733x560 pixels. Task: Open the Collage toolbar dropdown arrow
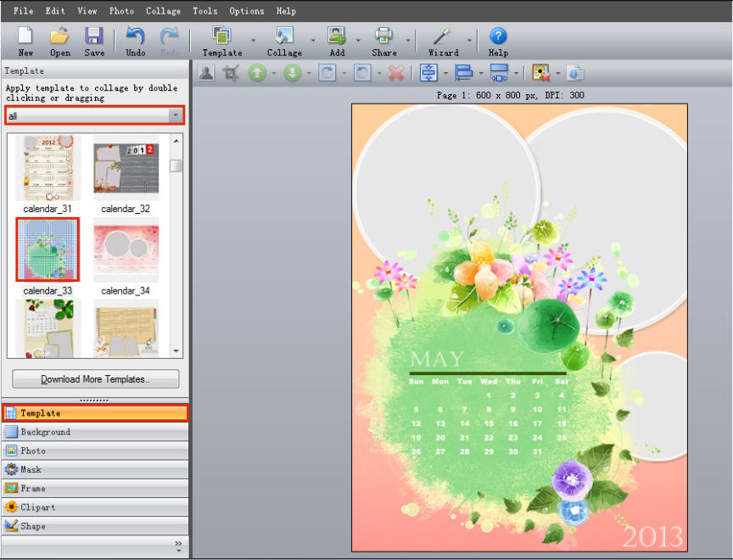(313, 40)
